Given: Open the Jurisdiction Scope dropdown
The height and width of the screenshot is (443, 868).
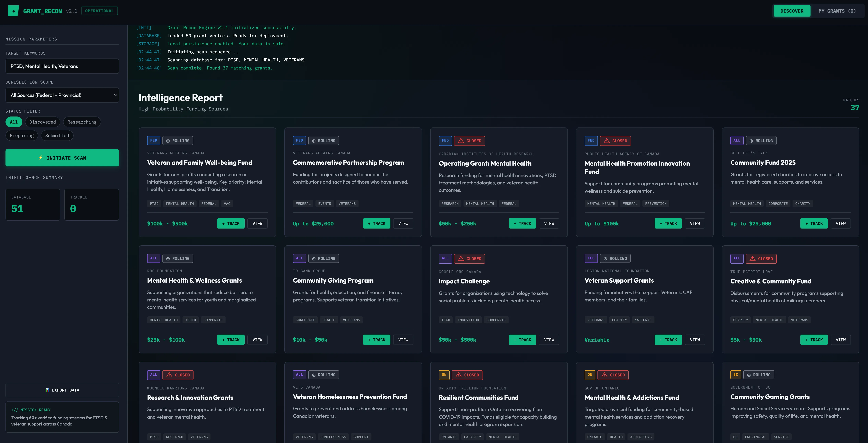Looking at the screenshot, I should click(x=62, y=95).
